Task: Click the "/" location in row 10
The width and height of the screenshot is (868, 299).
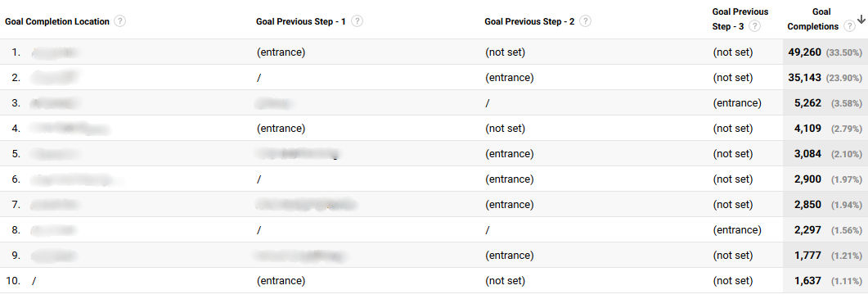Action: pyautogui.click(x=34, y=281)
